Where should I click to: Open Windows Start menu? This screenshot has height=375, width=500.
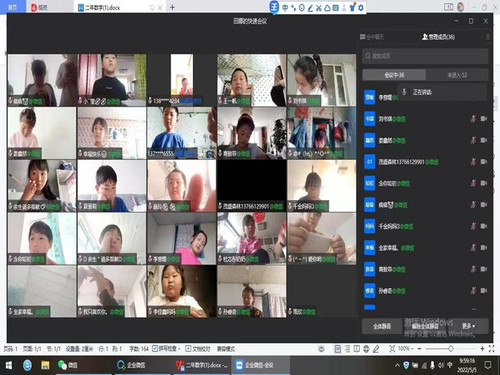coord(8,365)
